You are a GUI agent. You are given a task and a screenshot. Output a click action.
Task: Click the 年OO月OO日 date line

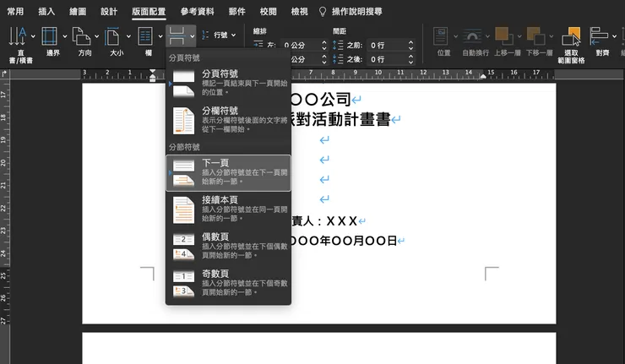click(357, 241)
